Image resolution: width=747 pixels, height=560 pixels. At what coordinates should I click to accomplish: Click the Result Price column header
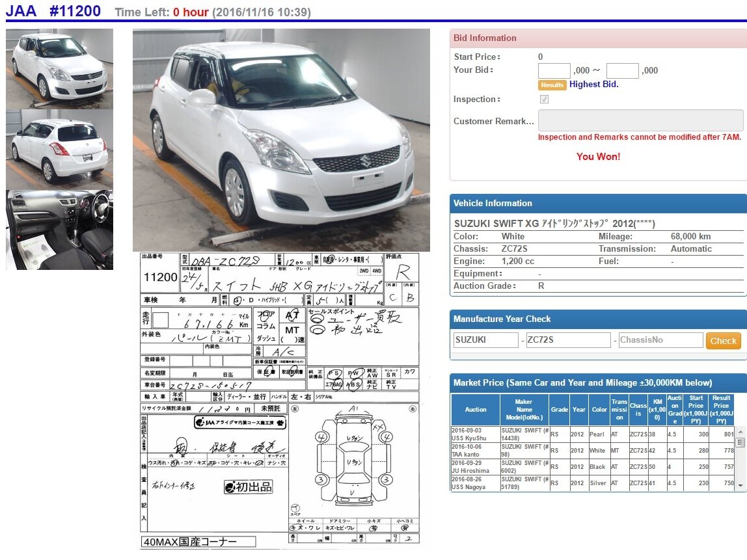tap(721, 410)
